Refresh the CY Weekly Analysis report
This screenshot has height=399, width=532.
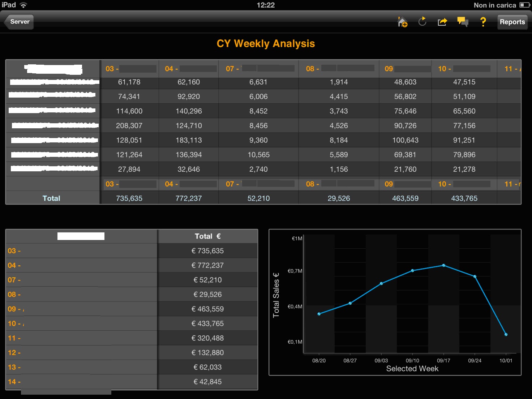(x=422, y=22)
